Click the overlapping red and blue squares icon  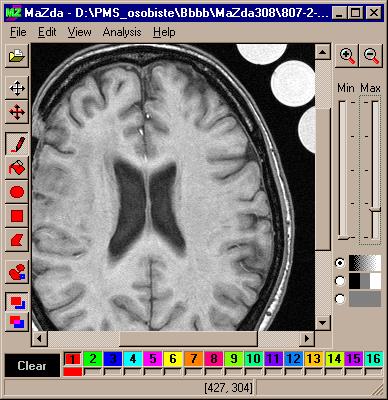pyautogui.click(x=17, y=322)
